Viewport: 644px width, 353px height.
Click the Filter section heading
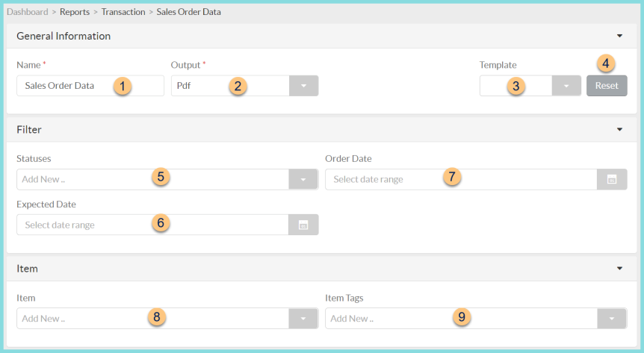(29, 130)
